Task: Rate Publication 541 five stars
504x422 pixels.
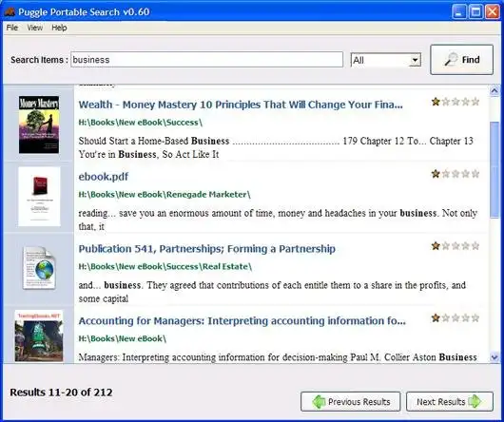Action: point(475,246)
